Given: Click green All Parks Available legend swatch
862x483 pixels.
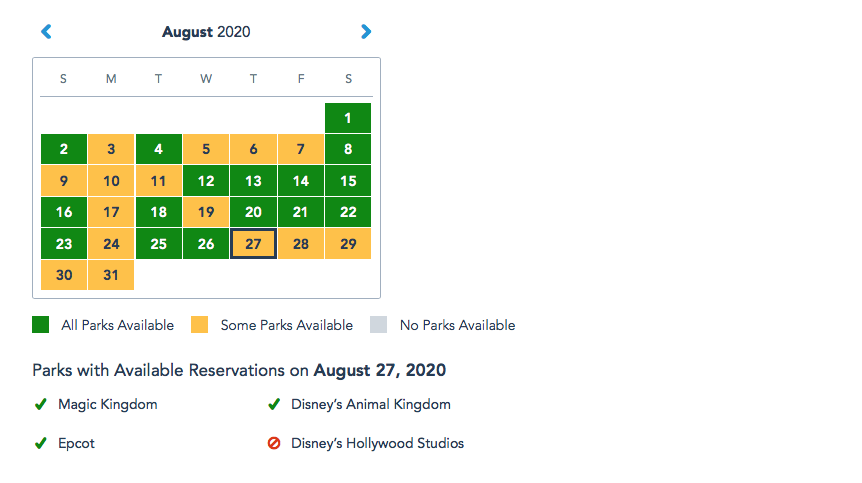Looking at the screenshot, I should (x=41, y=325).
